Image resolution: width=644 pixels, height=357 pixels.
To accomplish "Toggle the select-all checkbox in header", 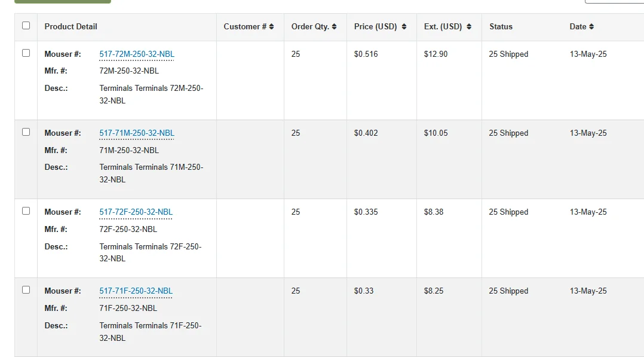I will tap(26, 26).
